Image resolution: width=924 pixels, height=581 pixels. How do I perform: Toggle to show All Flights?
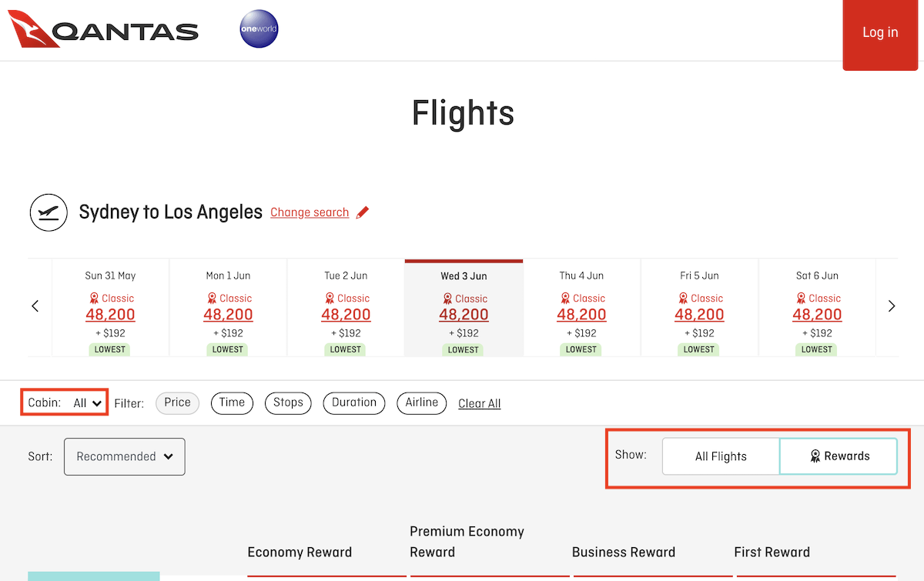point(721,456)
